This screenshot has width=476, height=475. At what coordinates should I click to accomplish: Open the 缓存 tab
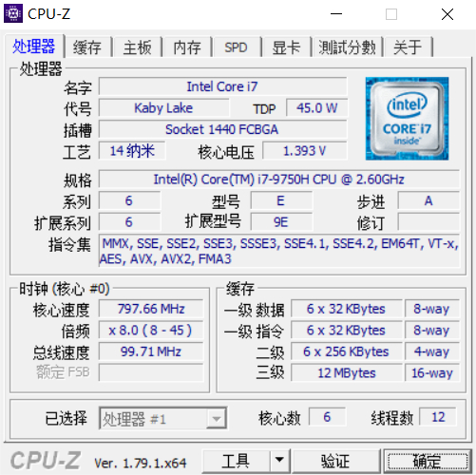pyautogui.click(x=87, y=47)
